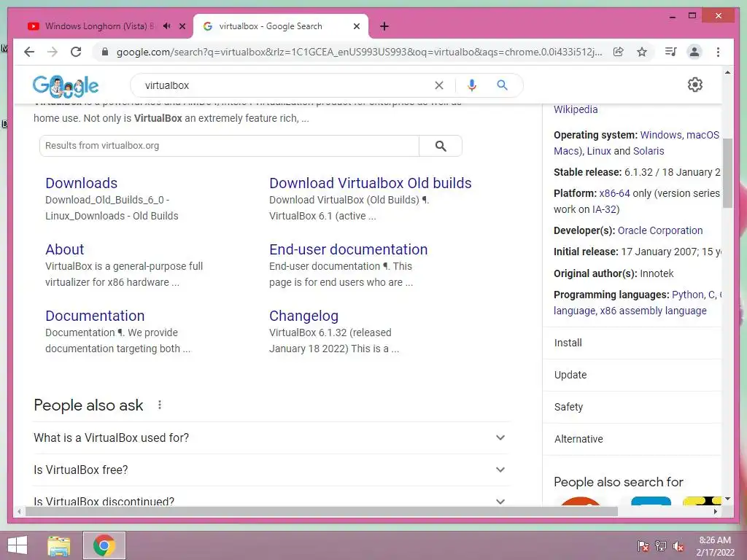This screenshot has width=747, height=560.
Task: Open People also ask options dots
Action: pyautogui.click(x=160, y=405)
